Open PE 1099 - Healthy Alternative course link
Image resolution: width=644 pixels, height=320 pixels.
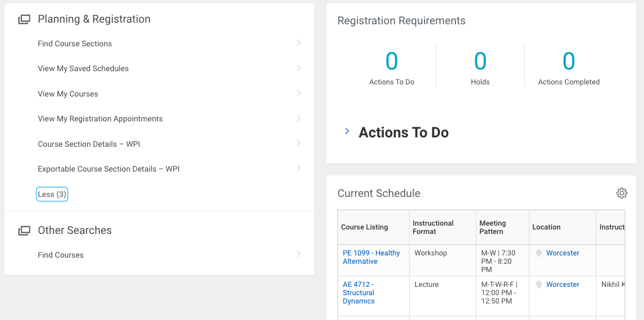coord(371,257)
